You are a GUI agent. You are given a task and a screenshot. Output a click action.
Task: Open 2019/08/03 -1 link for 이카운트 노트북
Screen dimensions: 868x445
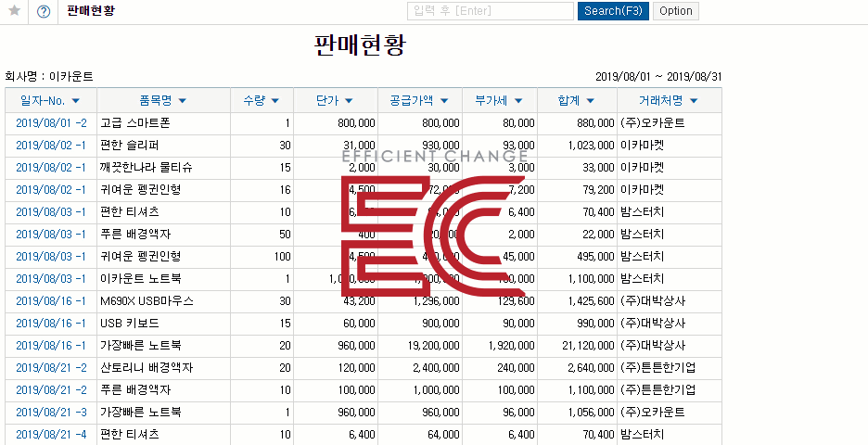[x=51, y=279]
